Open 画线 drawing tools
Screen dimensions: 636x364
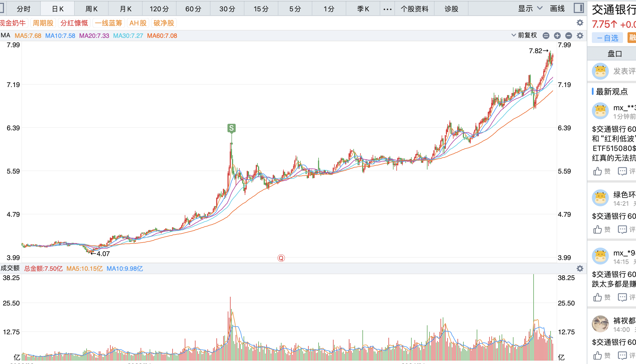557,9
